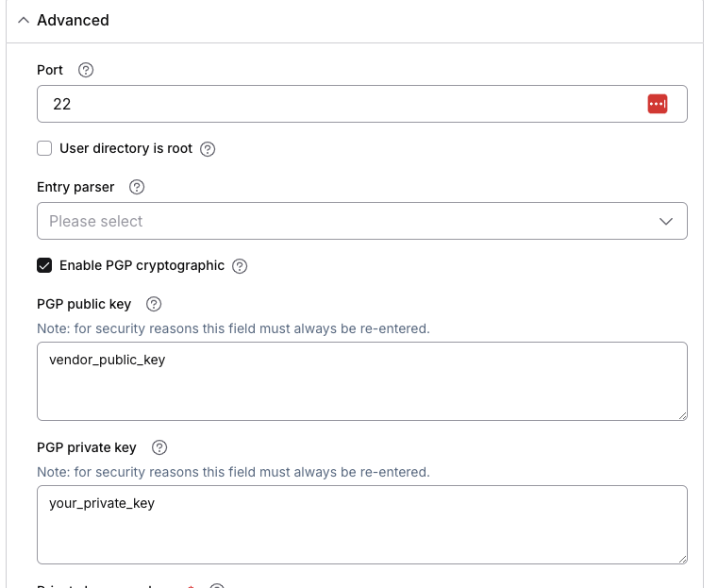The height and width of the screenshot is (588, 718).
Task: Click help icon beside Enable PGP cryptographic
Action: (240, 266)
